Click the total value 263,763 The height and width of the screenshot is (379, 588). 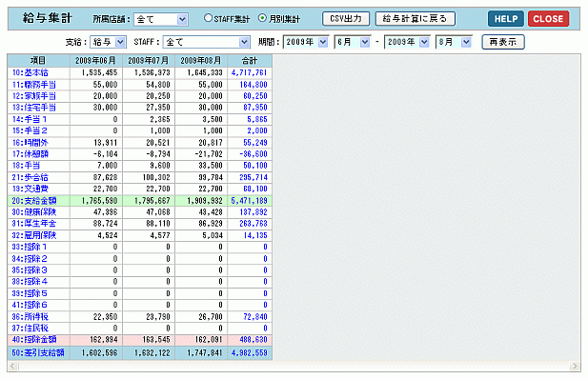click(x=253, y=224)
